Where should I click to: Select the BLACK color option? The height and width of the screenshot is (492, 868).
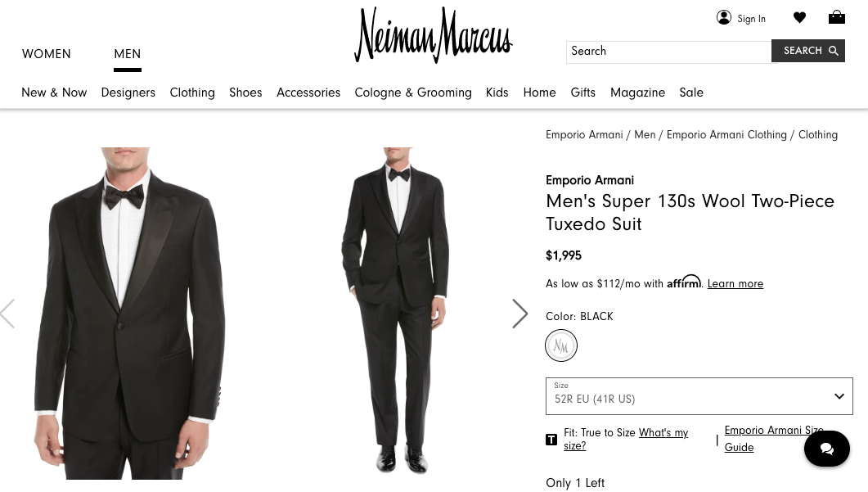(x=561, y=345)
